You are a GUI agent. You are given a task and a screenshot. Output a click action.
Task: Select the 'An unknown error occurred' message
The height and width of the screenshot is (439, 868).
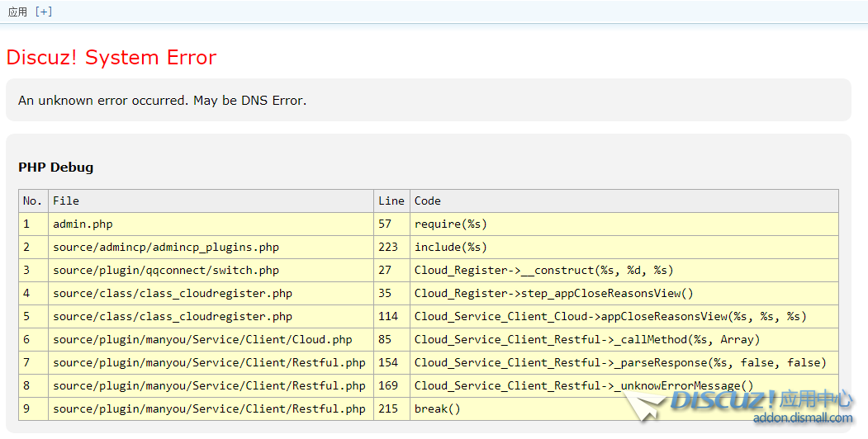[x=162, y=100]
